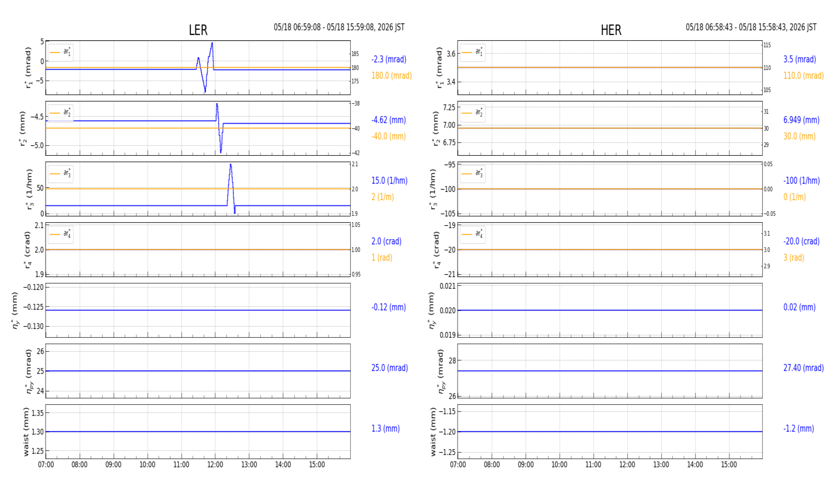This screenshot has width=824, height=504.
Task: Click the LER r2* (mm) y-axis label
Action: click(23, 128)
